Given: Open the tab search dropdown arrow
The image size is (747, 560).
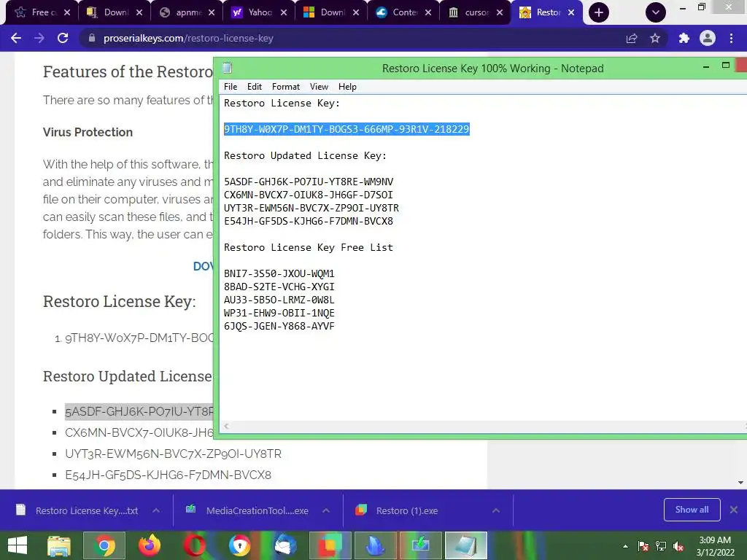Looking at the screenshot, I should coord(656,12).
